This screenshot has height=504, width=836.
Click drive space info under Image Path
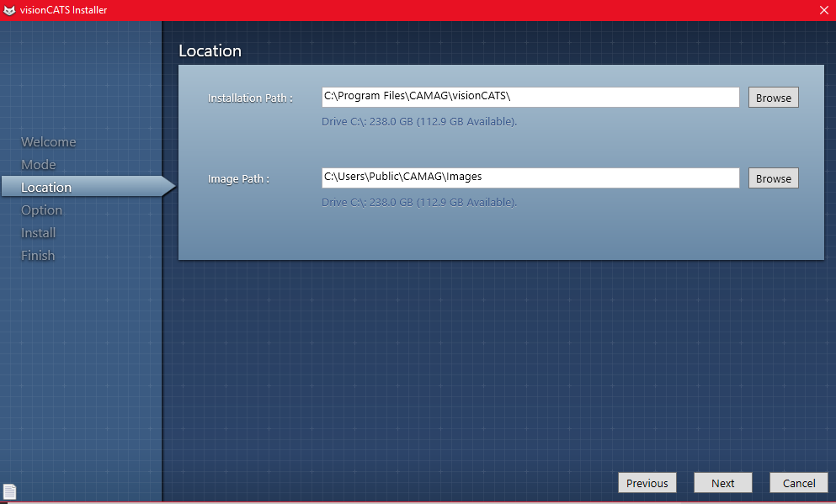[419, 203]
